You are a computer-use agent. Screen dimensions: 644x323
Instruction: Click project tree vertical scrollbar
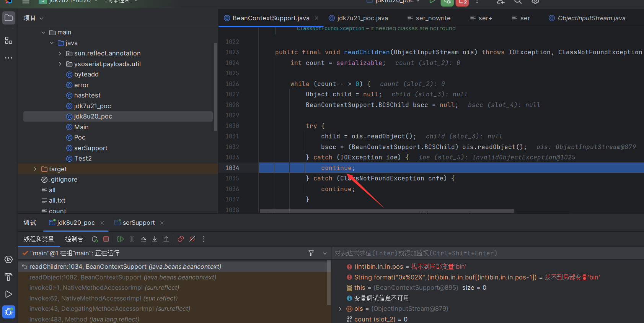coord(215,86)
